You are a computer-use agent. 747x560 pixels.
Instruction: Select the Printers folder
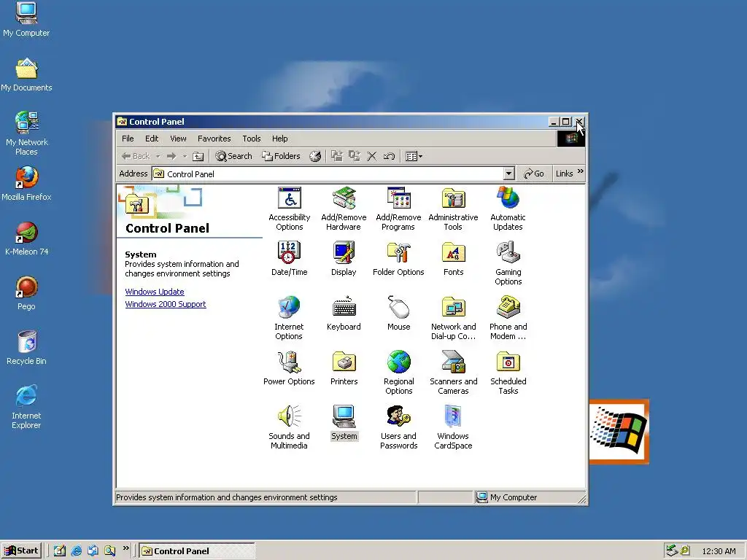click(344, 368)
